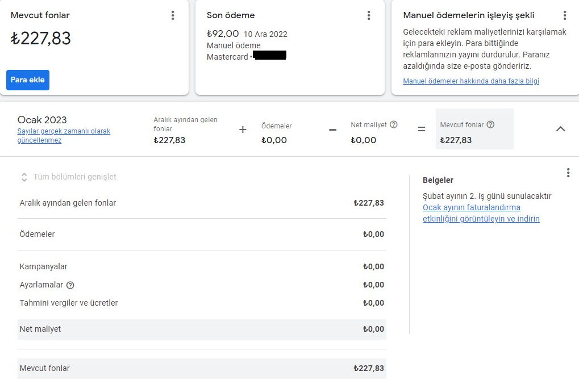Click the Ocak 2023 heading

tap(42, 120)
